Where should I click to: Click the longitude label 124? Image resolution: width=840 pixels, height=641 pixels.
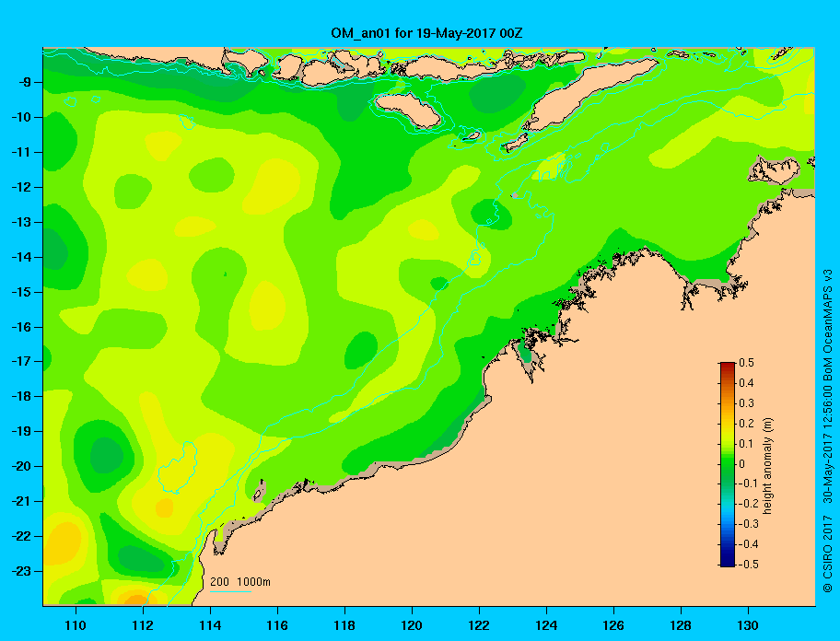point(546,625)
